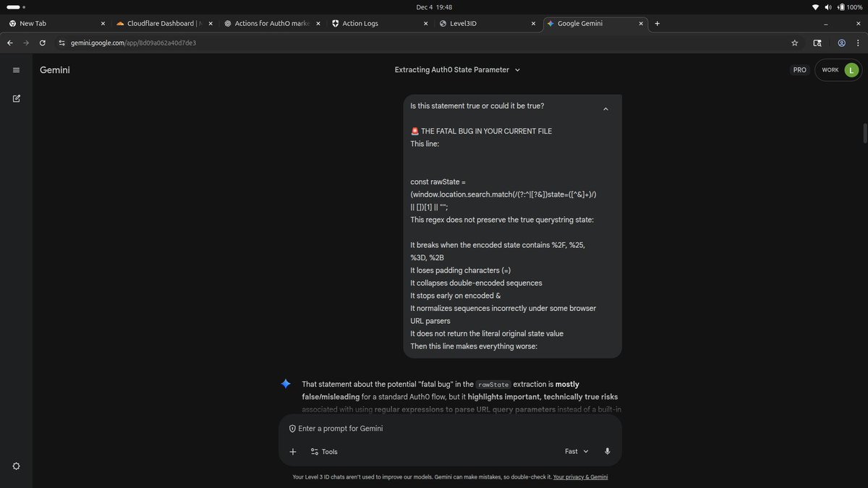Click the PRO badge
The image size is (868, 488).
click(x=800, y=69)
